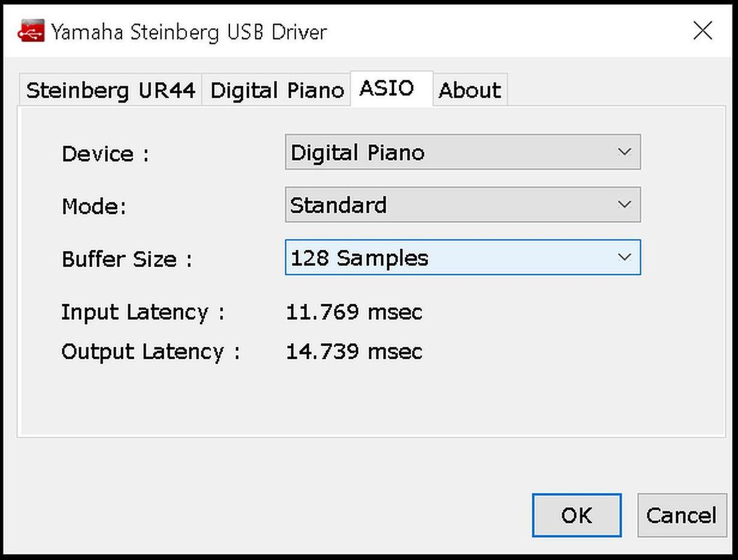The height and width of the screenshot is (560, 738).
Task: Go to the About tab
Action: (x=469, y=90)
